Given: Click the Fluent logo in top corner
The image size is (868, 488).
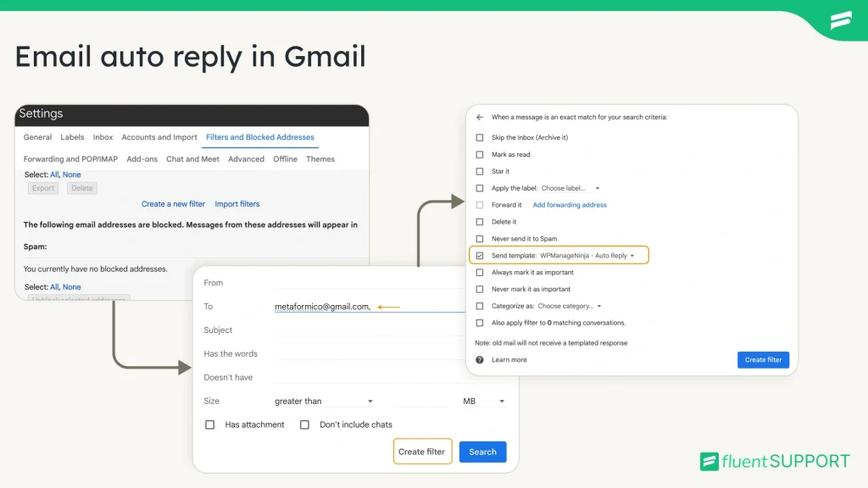Looking at the screenshot, I should 841,20.
